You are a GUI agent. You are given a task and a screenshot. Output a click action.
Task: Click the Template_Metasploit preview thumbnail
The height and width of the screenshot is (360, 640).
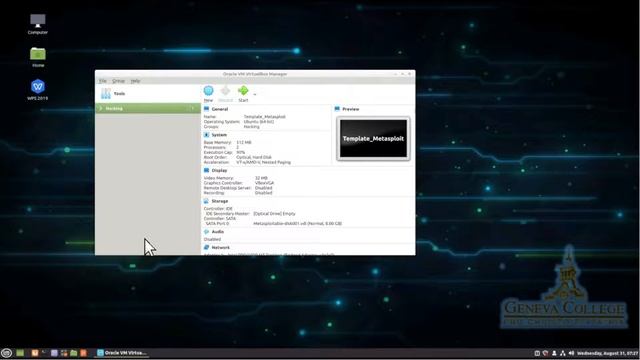click(x=373, y=138)
